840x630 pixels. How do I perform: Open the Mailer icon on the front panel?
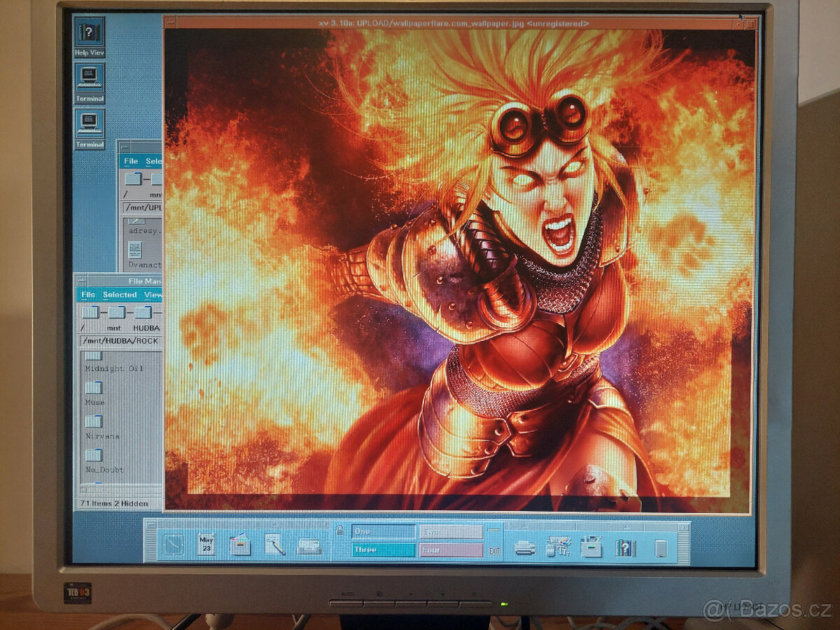coord(309,545)
